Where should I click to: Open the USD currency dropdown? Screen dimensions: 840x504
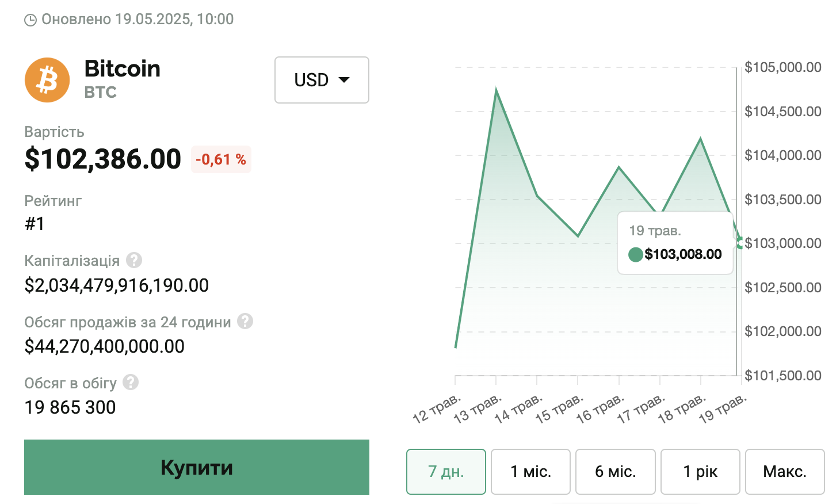322,80
